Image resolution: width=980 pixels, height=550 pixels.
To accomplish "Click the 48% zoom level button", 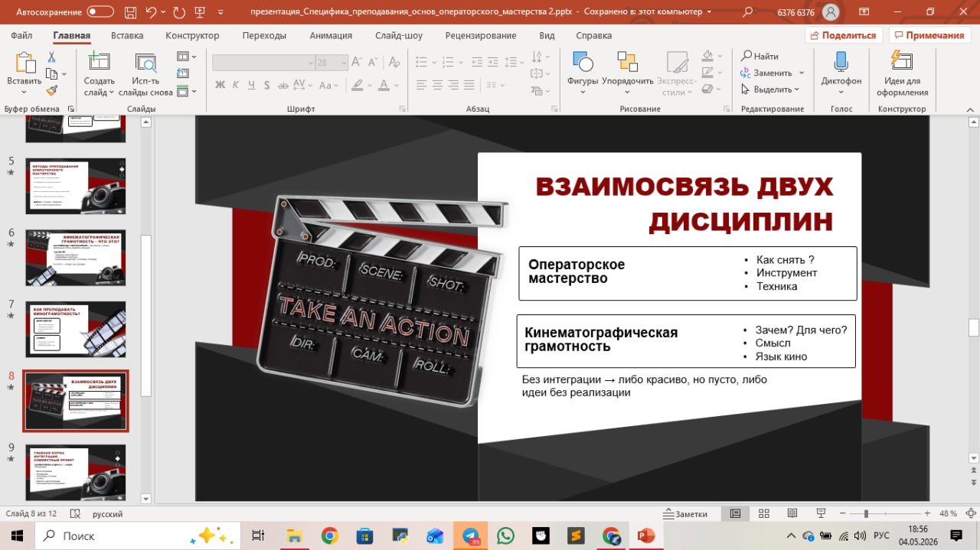I will coord(948,513).
